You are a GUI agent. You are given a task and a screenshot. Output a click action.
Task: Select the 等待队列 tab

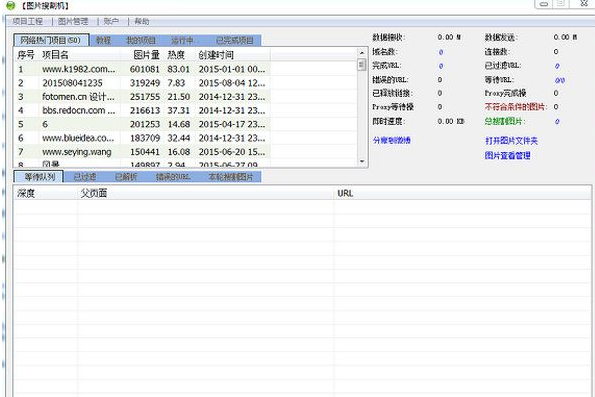39,176
